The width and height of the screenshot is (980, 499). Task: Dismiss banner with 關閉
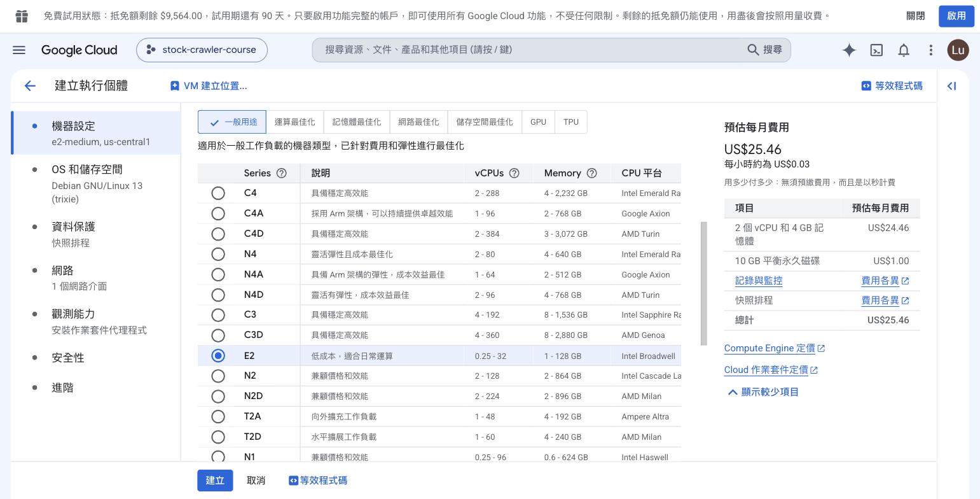click(x=916, y=16)
